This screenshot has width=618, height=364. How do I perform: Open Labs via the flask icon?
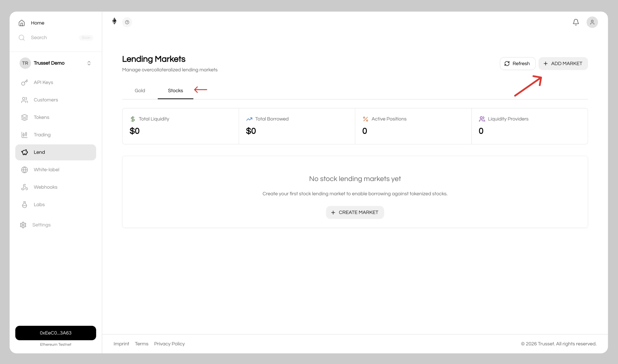pyautogui.click(x=24, y=204)
